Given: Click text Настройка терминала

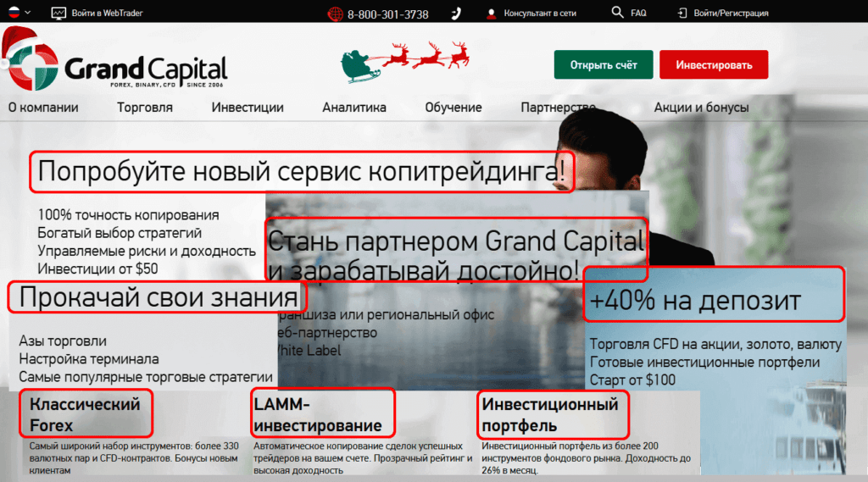Looking at the screenshot, I should point(88,359).
